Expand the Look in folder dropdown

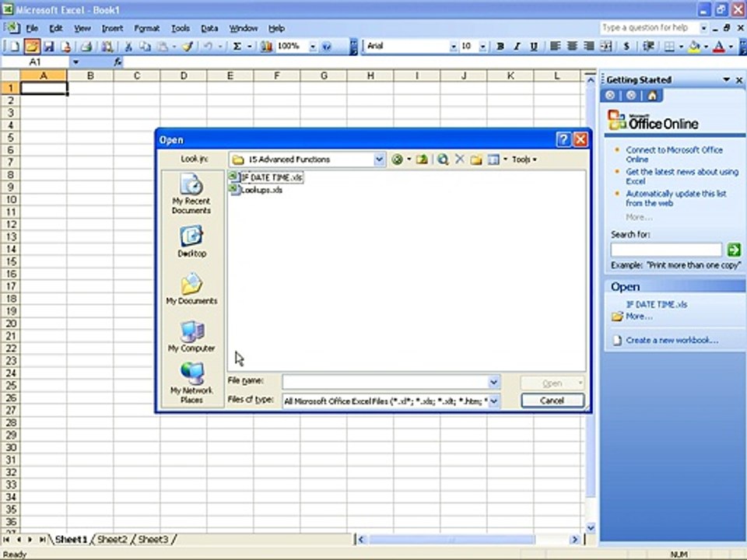coord(379,159)
